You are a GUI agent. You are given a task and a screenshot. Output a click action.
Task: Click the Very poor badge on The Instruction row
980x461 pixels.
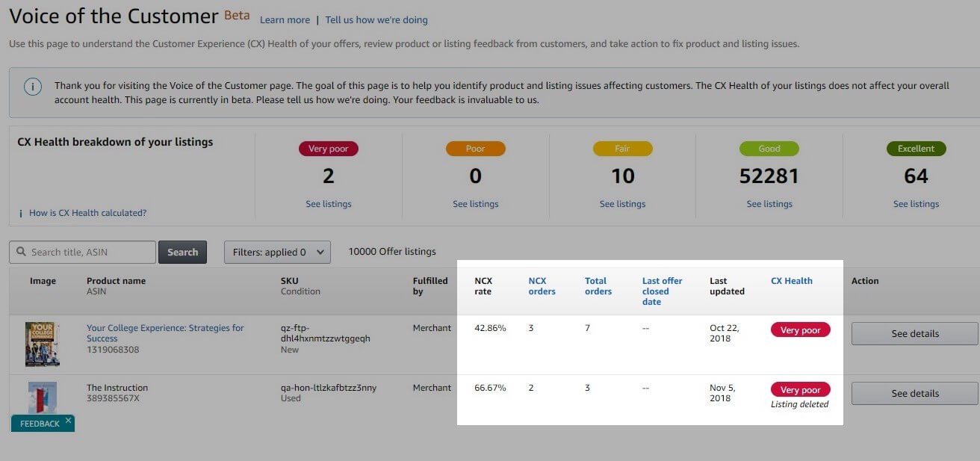(800, 389)
